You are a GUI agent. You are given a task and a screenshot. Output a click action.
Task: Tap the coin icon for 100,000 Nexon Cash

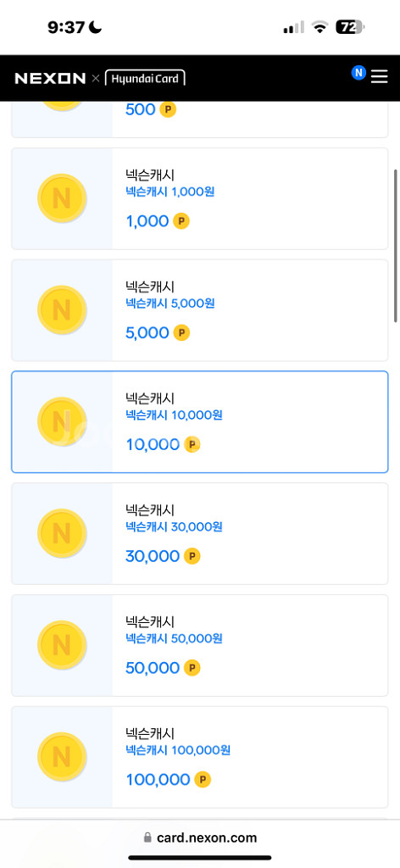point(61,757)
